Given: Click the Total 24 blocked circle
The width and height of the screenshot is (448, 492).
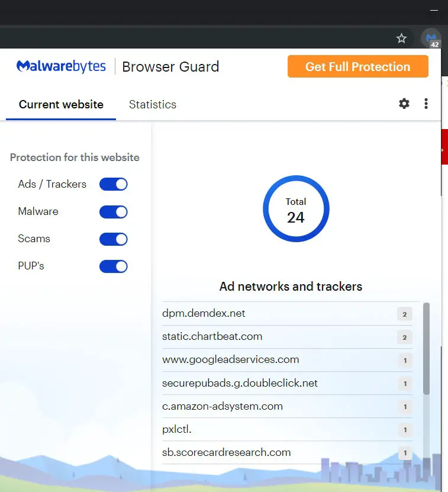Looking at the screenshot, I should click(x=296, y=208).
